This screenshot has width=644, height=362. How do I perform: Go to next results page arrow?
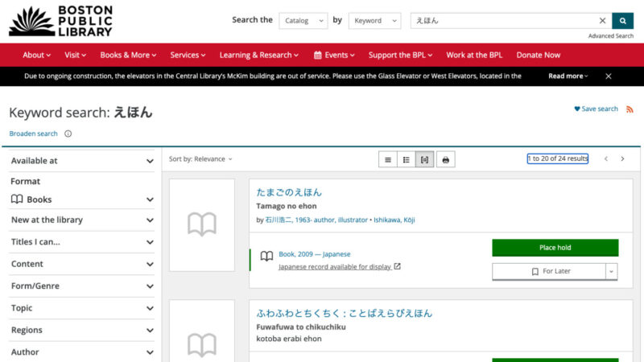coord(622,158)
